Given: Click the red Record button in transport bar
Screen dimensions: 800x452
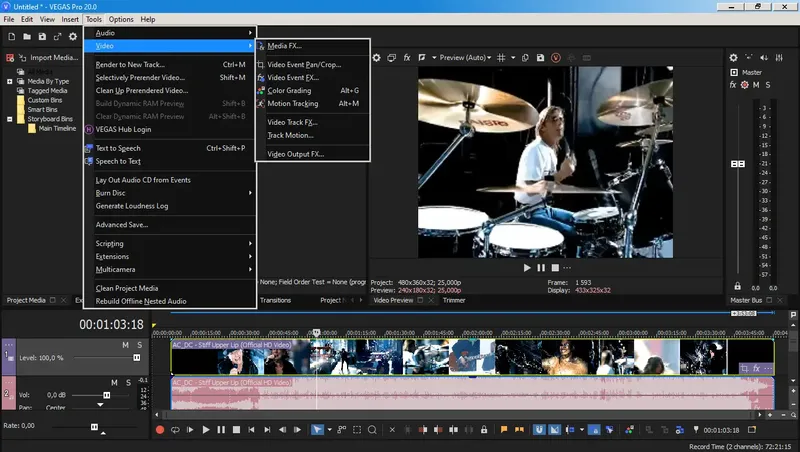Looking at the screenshot, I should point(160,430).
